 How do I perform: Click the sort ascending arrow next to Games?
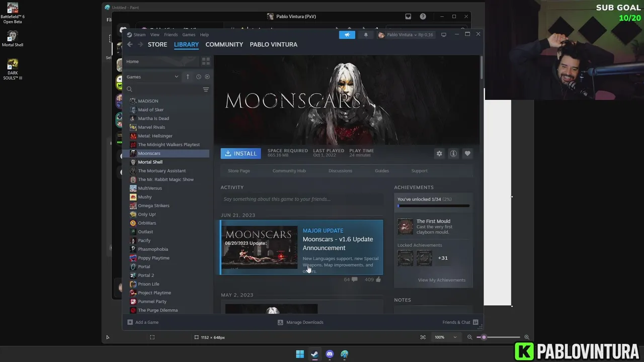188,77
